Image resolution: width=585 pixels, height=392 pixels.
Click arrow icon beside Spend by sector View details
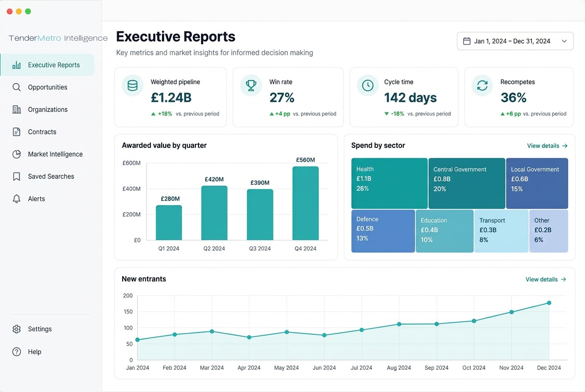(565, 146)
